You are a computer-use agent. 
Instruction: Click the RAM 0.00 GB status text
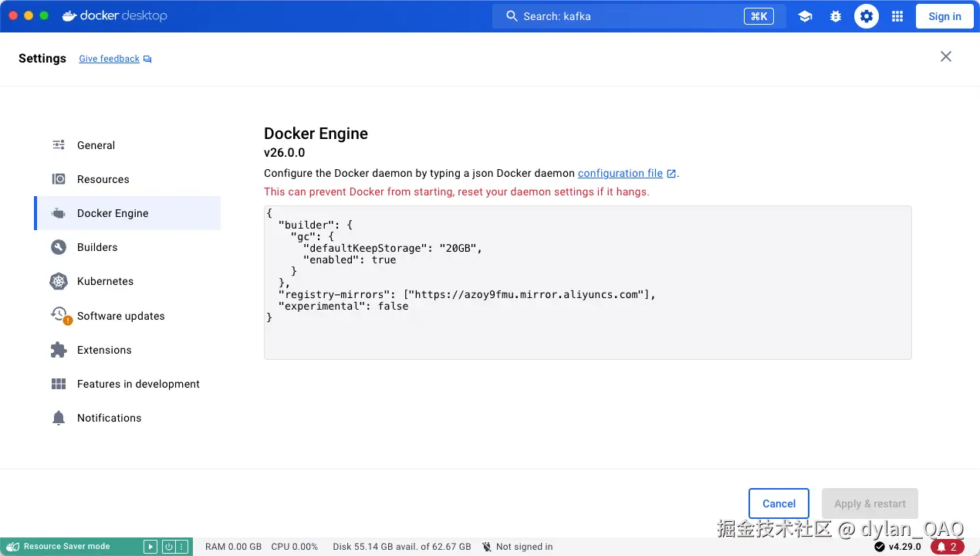233,547
